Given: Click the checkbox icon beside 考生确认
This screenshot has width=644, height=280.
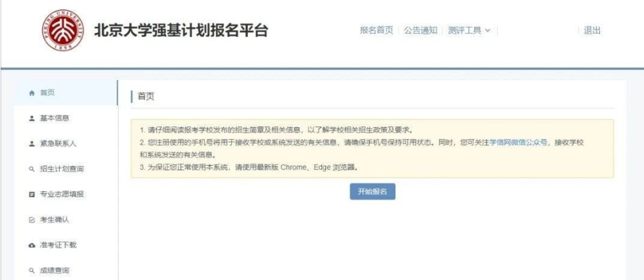Looking at the screenshot, I should 32,220.
